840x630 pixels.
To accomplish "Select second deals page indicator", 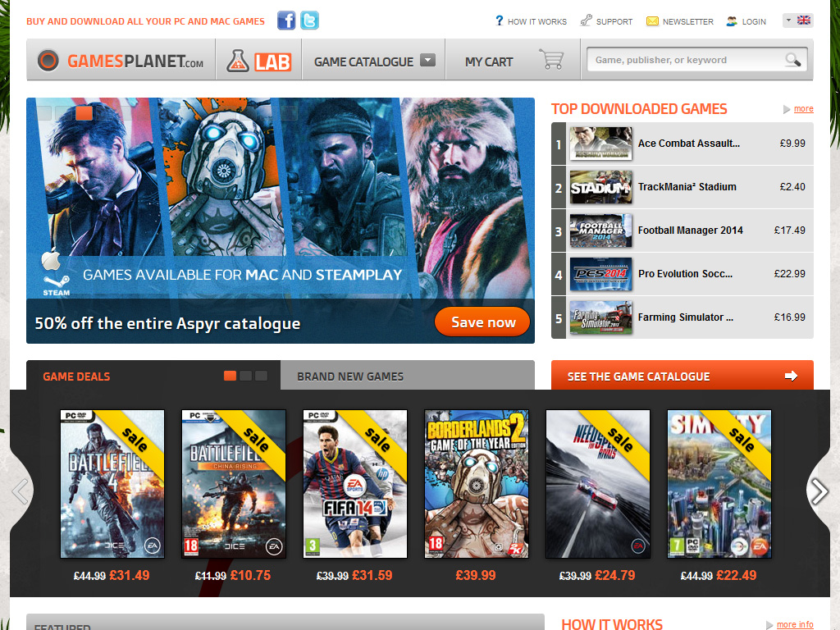I will [246, 376].
